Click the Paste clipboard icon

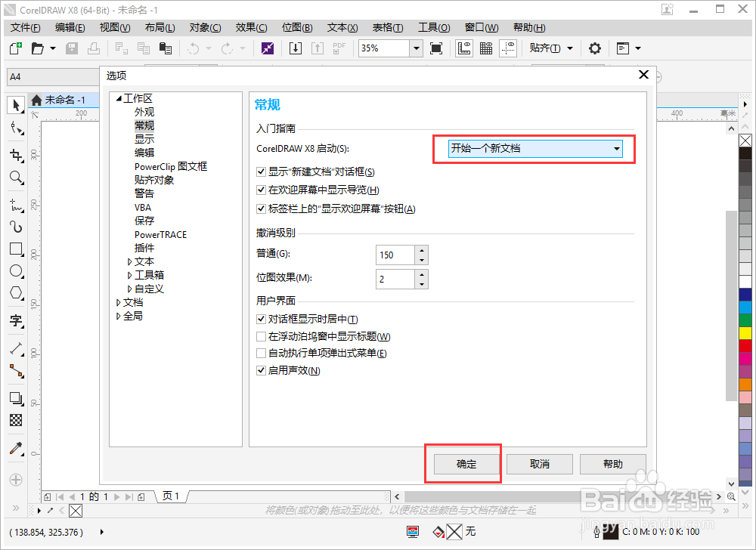pyautogui.click(x=166, y=48)
